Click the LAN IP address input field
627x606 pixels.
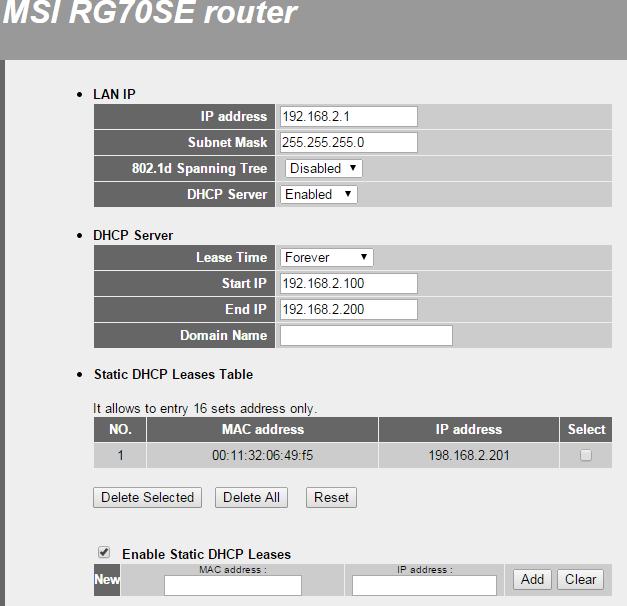tap(349, 116)
